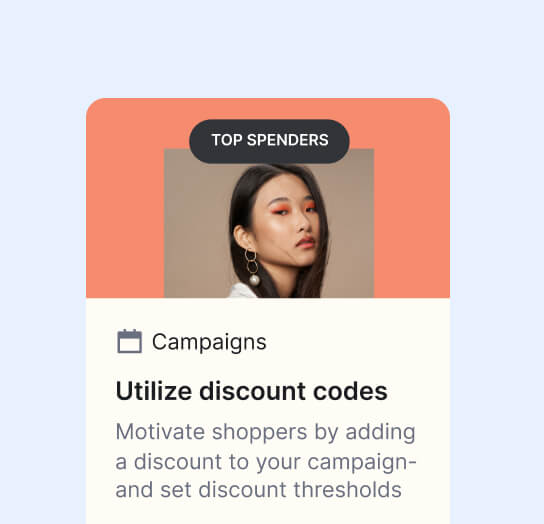Click the Campaigns category label

pos(209,342)
